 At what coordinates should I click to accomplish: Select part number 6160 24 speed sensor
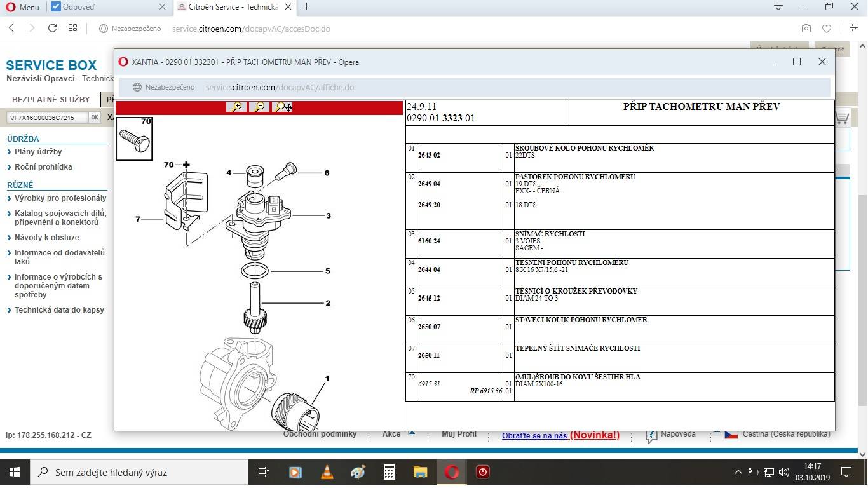(x=429, y=241)
